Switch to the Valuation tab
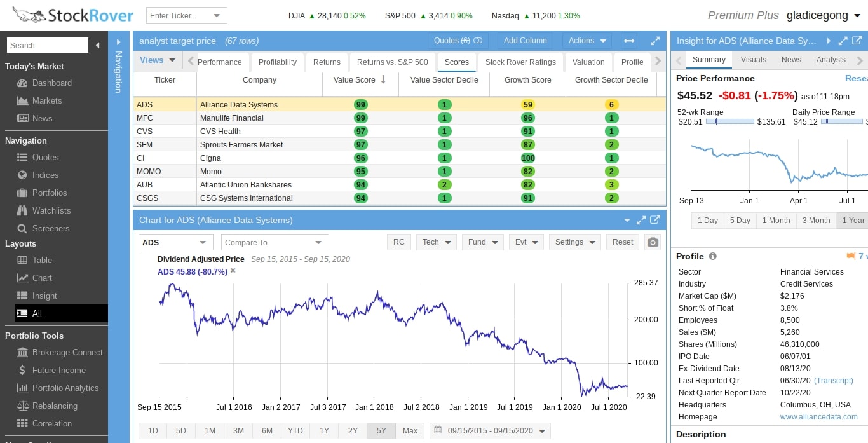 pyautogui.click(x=588, y=62)
